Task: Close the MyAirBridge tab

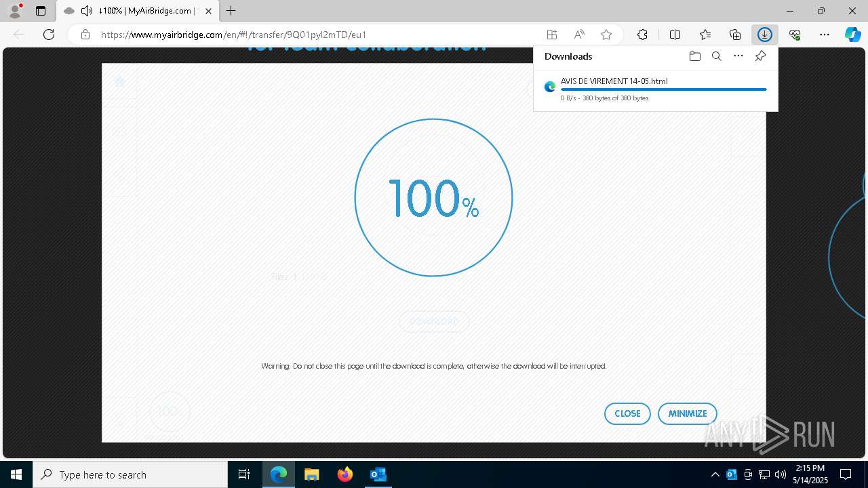Action: pyautogui.click(x=209, y=11)
